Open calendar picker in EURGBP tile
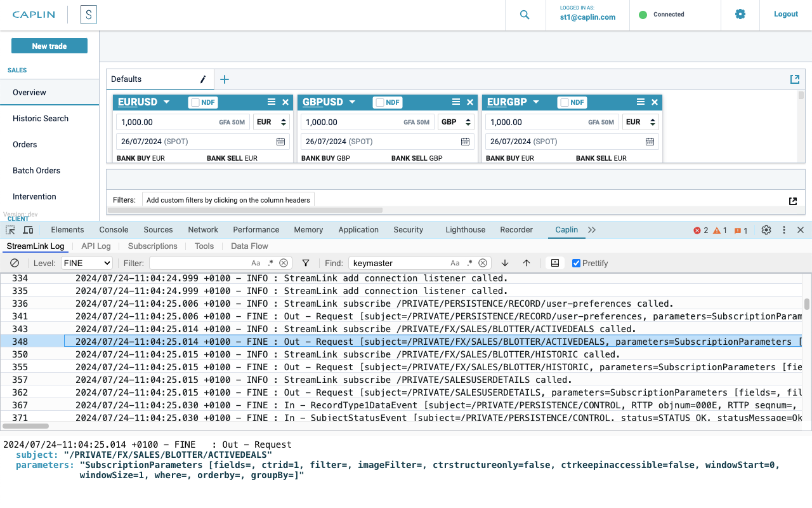 (650, 142)
